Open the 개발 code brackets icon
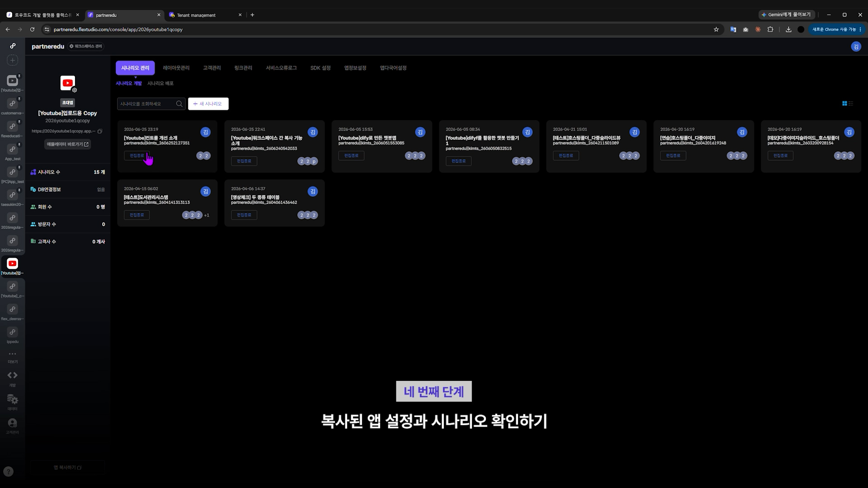Screen dimensions: 868x488 click(x=13, y=375)
